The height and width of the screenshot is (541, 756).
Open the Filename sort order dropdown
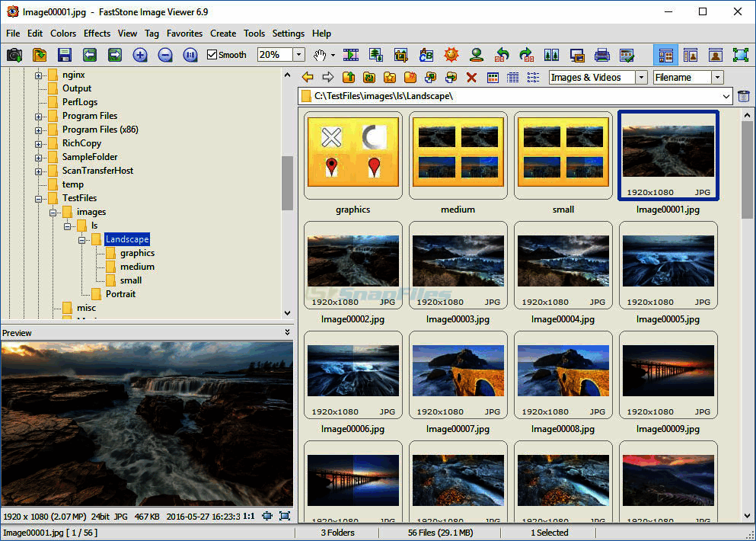pos(717,77)
